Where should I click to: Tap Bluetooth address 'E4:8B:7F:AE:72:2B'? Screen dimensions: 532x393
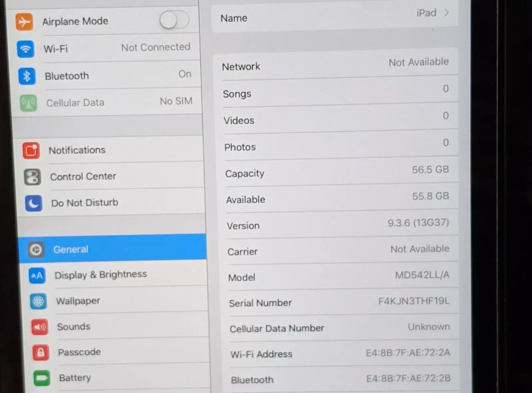408,378
